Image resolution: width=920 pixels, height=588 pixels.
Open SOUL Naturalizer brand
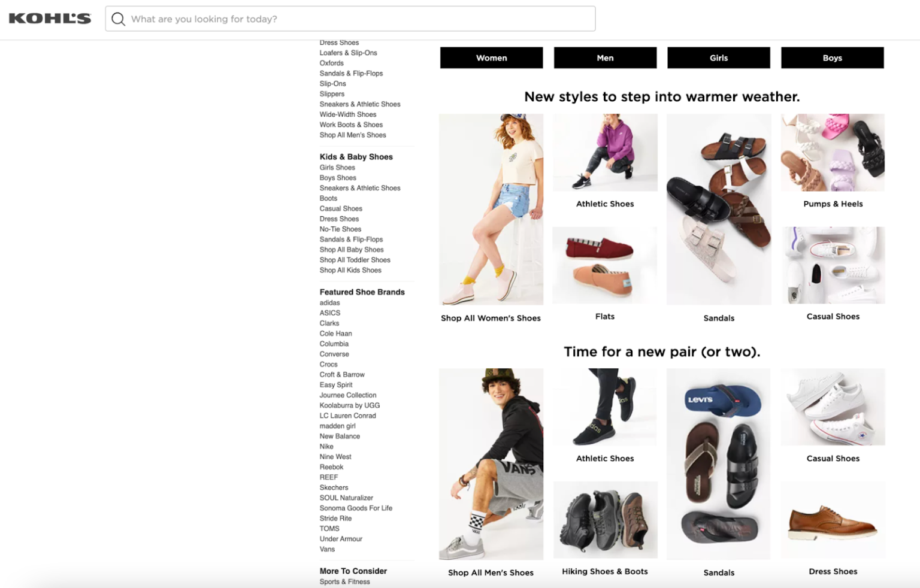(x=346, y=498)
